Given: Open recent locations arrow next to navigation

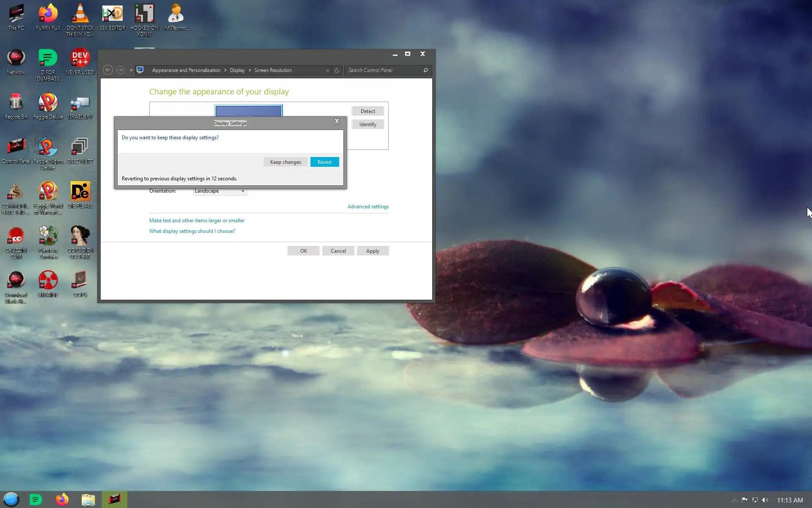Looking at the screenshot, I should pos(131,70).
